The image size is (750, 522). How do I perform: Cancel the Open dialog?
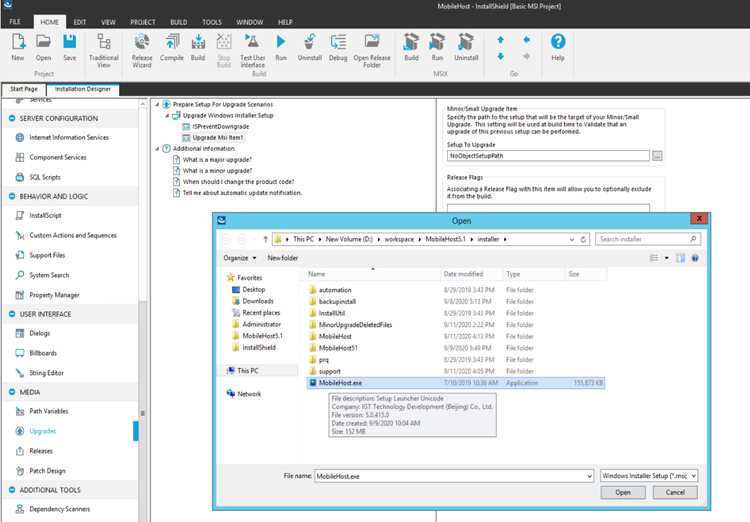(675, 492)
